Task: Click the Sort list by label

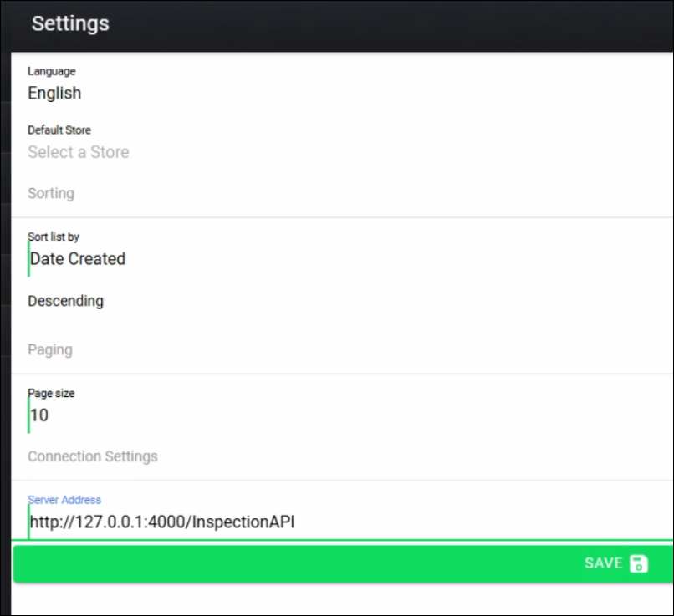Action: pos(54,237)
